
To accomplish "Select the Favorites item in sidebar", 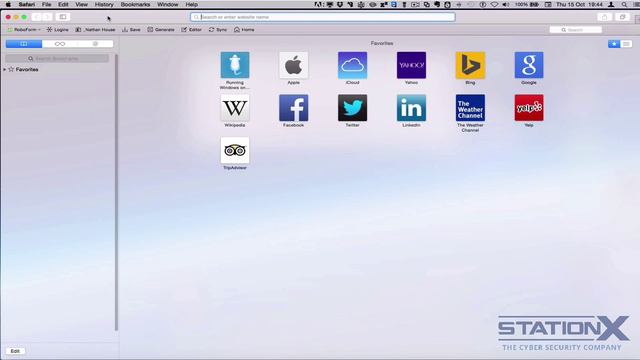I will coord(27,69).
